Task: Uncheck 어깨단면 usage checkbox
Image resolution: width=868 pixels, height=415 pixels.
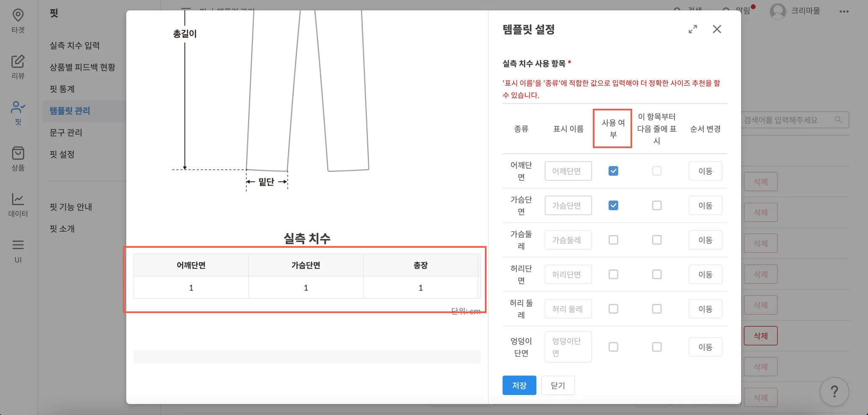Action: pyautogui.click(x=613, y=171)
